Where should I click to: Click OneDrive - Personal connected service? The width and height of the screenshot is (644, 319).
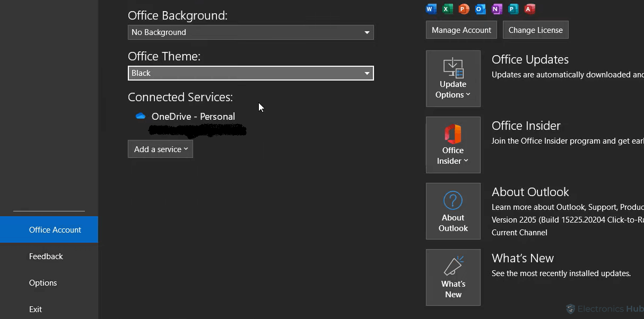click(193, 117)
